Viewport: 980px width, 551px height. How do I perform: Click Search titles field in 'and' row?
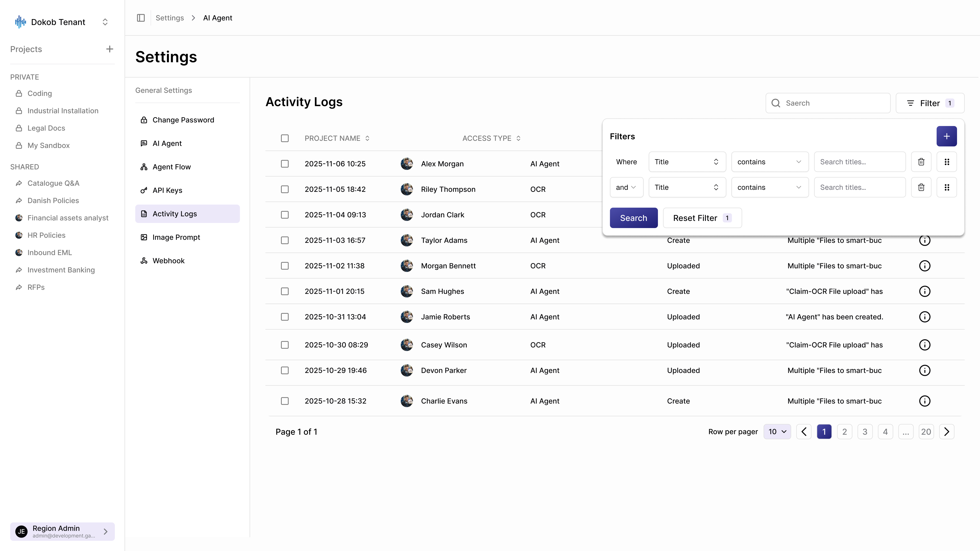(860, 187)
